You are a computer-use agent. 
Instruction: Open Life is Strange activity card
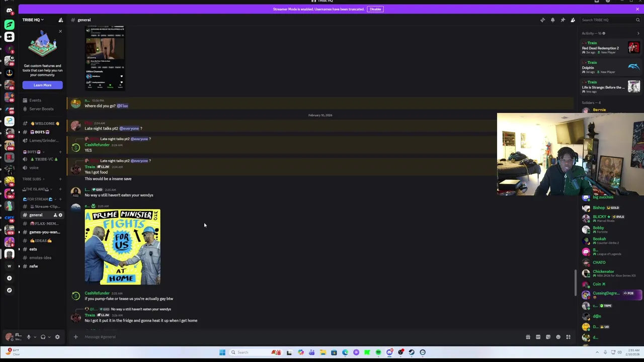[611, 87]
